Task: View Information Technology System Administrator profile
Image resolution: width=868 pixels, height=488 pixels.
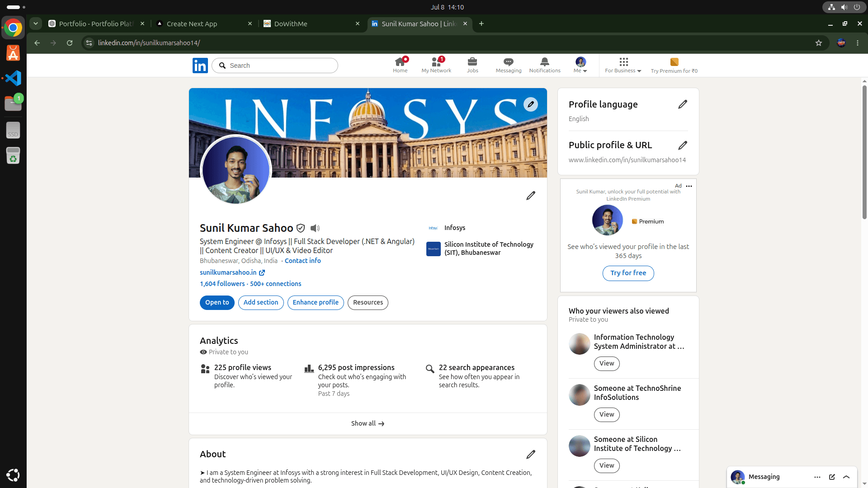Action: tap(607, 364)
